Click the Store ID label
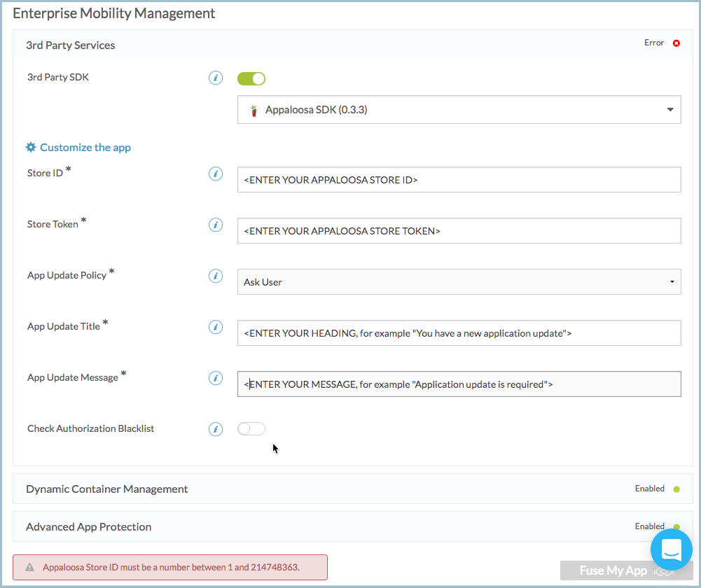 click(x=45, y=173)
